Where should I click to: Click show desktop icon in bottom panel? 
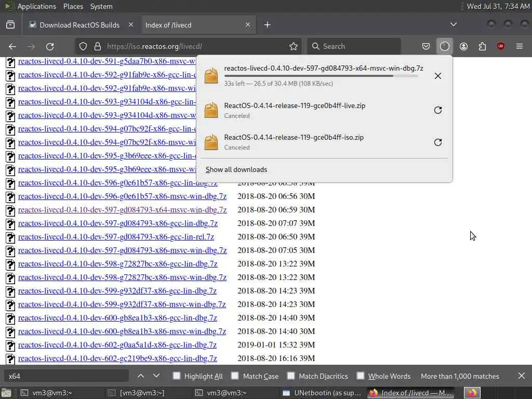tap(6, 393)
